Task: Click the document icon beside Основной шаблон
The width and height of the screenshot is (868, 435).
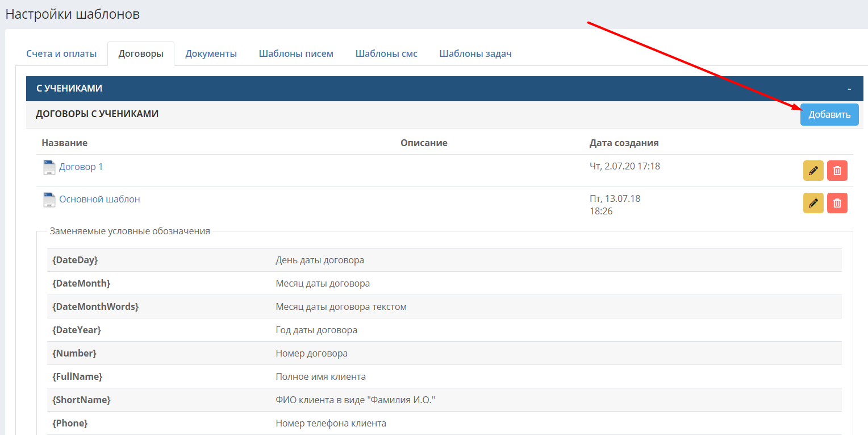Action: [x=49, y=200]
